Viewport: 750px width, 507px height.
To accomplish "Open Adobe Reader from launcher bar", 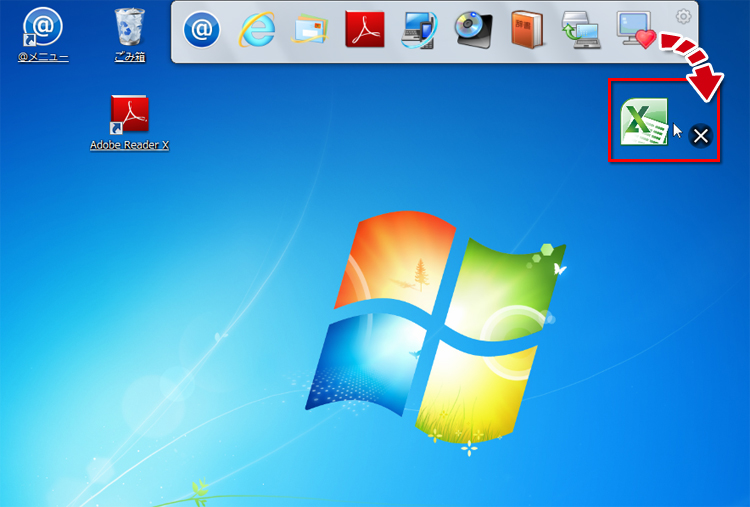I will [364, 30].
